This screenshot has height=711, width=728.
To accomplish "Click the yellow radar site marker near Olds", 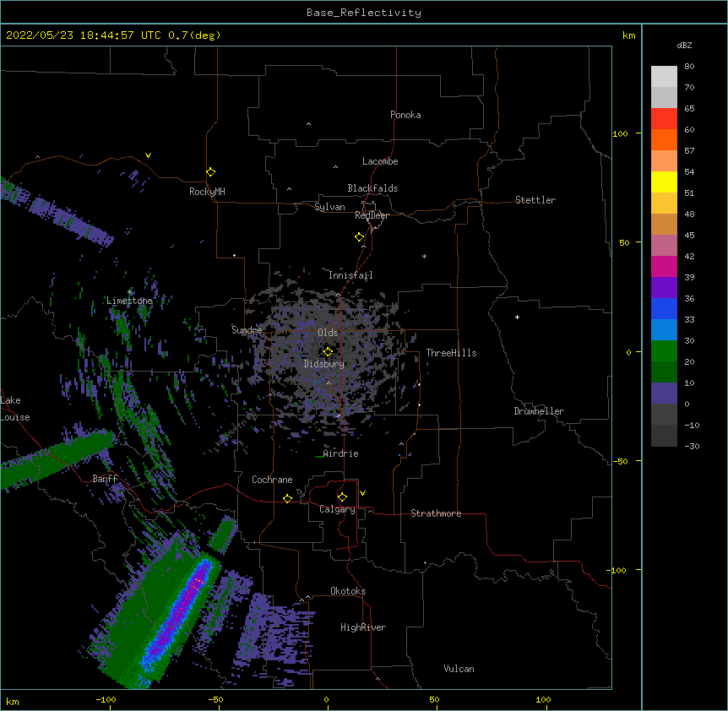I will click(x=328, y=351).
